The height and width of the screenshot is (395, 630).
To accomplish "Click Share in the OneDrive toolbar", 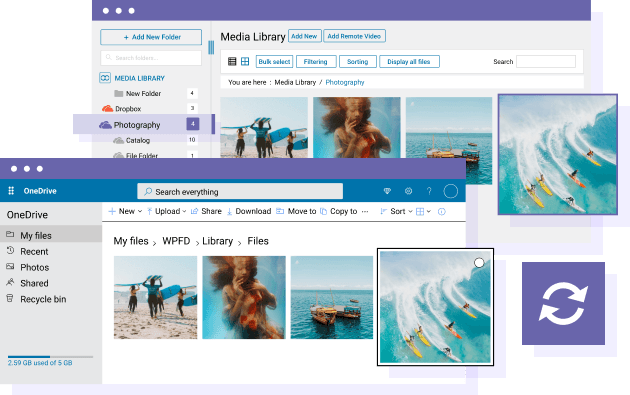I will [207, 211].
